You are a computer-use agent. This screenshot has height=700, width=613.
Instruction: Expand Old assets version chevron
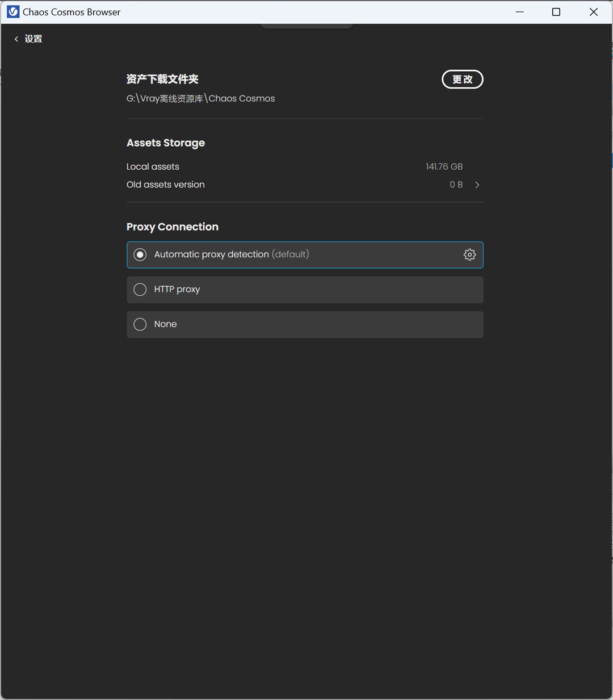tap(477, 185)
